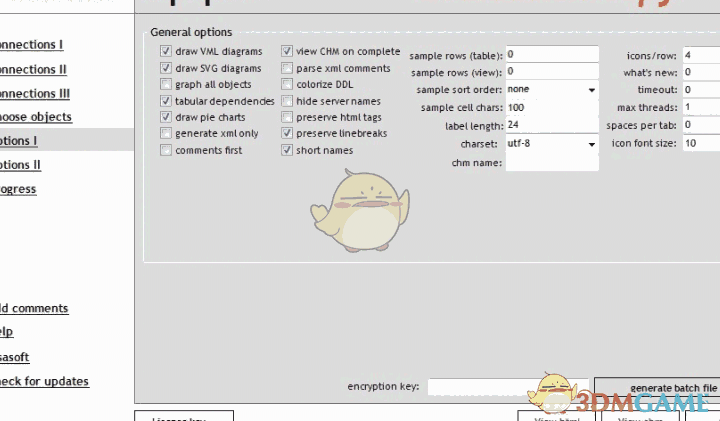Screen dimensions: 720x421
Task: Select Options I sidebar item
Action: coord(18,141)
